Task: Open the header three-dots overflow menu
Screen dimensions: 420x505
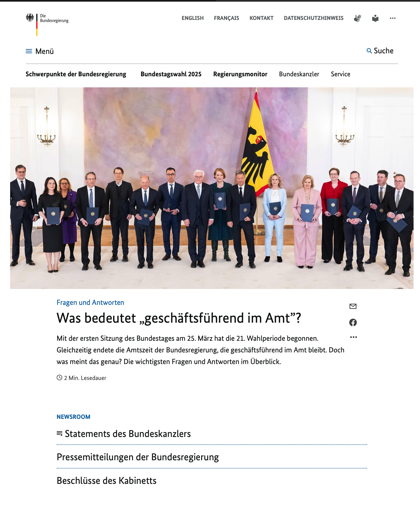Action: 393,18
